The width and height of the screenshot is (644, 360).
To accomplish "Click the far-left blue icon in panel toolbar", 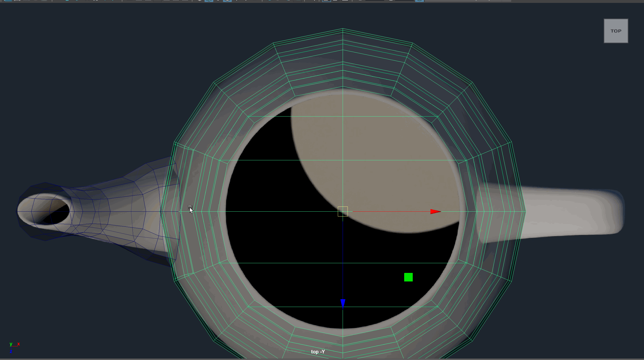I will tap(8, 0).
